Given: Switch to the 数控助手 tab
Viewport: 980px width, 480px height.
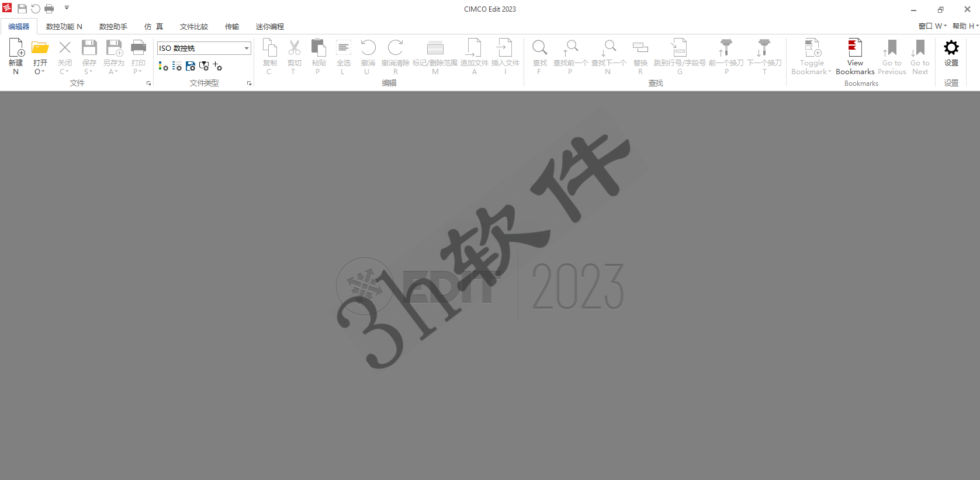Looking at the screenshot, I should pos(113,26).
